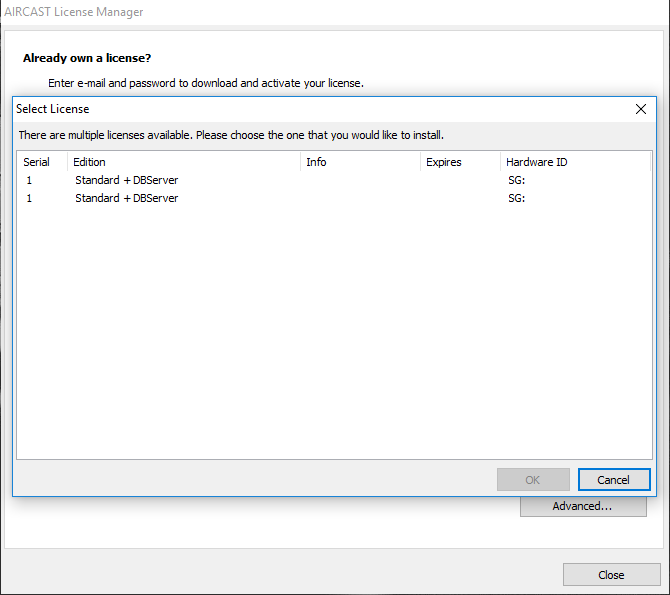Select first Standard + DBServer license row
Viewport: 670px width, 595px height.
pyautogui.click(x=126, y=180)
